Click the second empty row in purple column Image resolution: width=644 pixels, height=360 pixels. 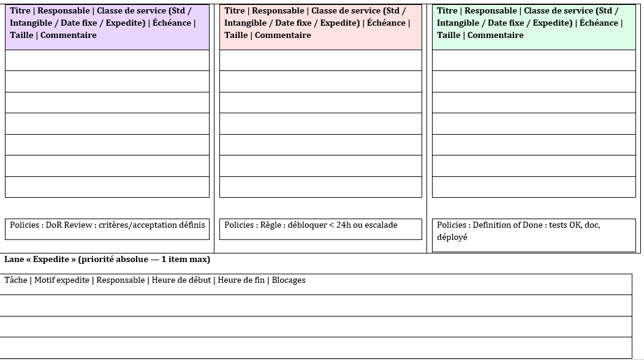pos(107,81)
